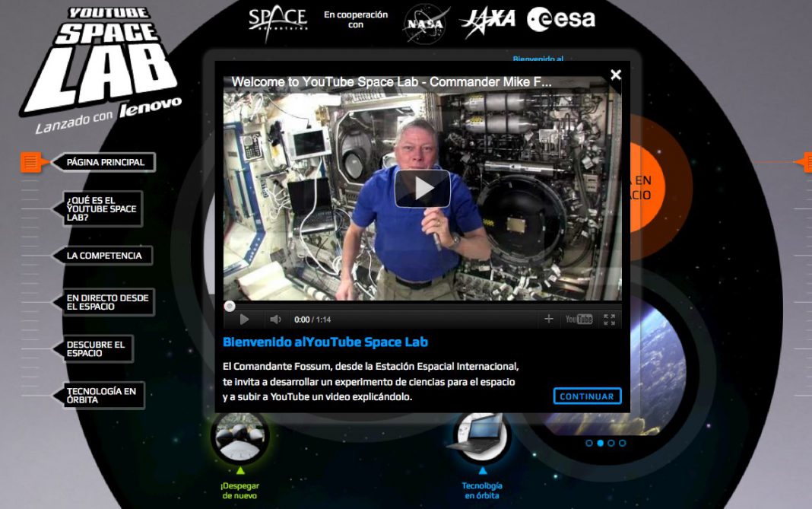Screen dimensions: 812x509
Task: Click the left orange navigation arrow
Action: point(30,162)
